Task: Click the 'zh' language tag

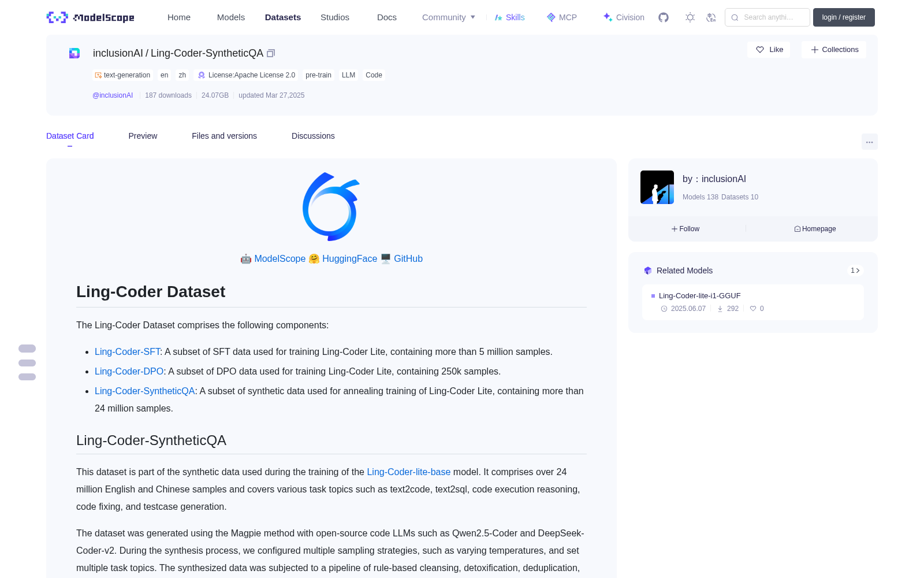Action: [182, 75]
